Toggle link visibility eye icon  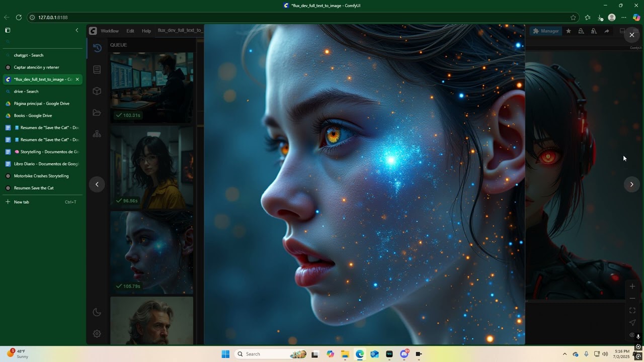coord(632,335)
